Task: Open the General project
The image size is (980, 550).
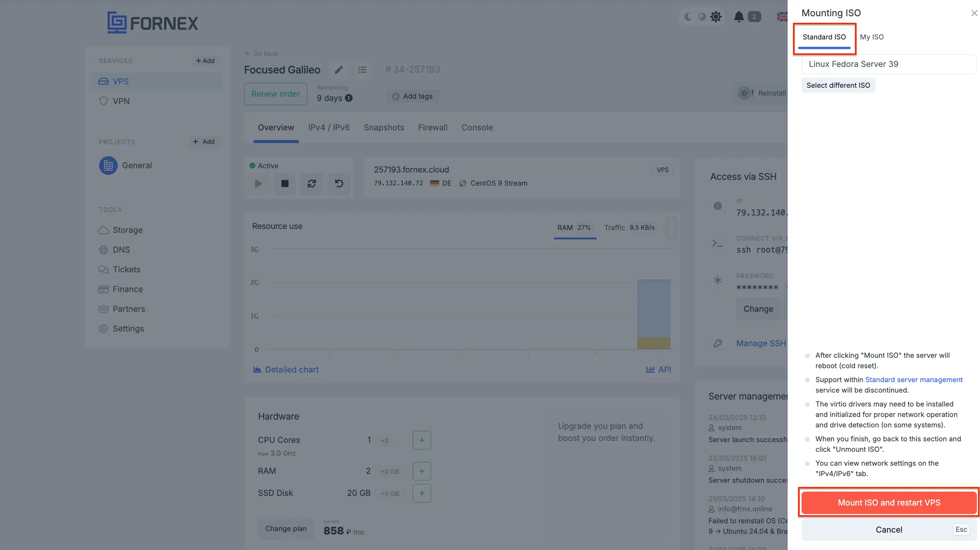Action: (x=125, y=166)
